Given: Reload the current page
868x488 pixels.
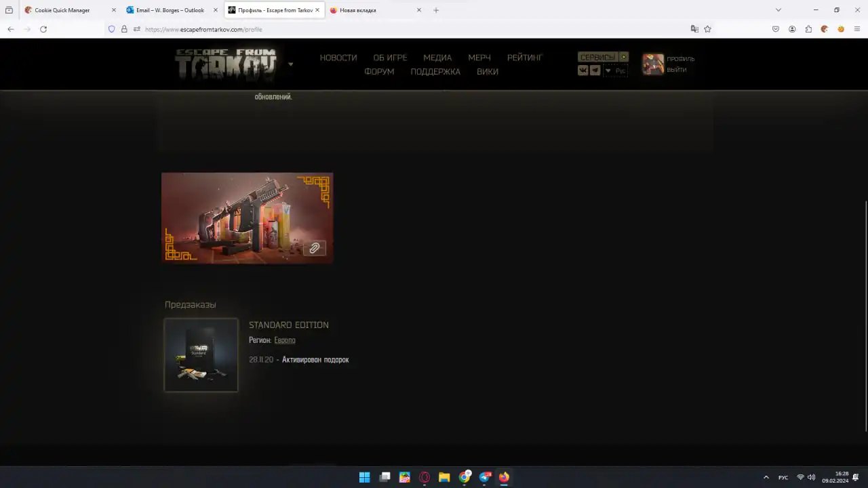Looking at the screenshot, I should pos(43,29).
